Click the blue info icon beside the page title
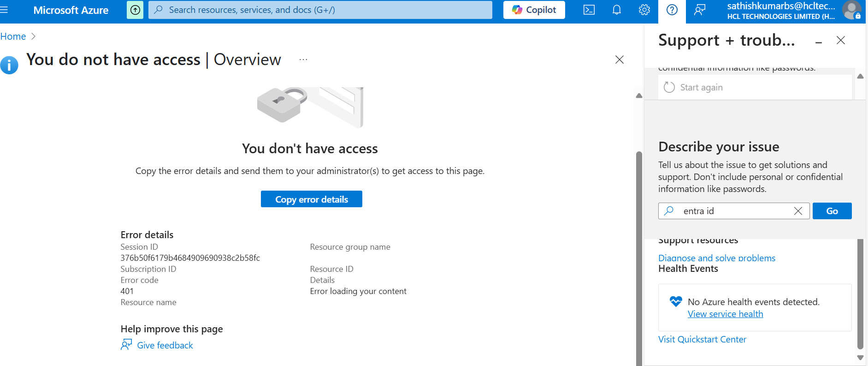 pos(9,65)
